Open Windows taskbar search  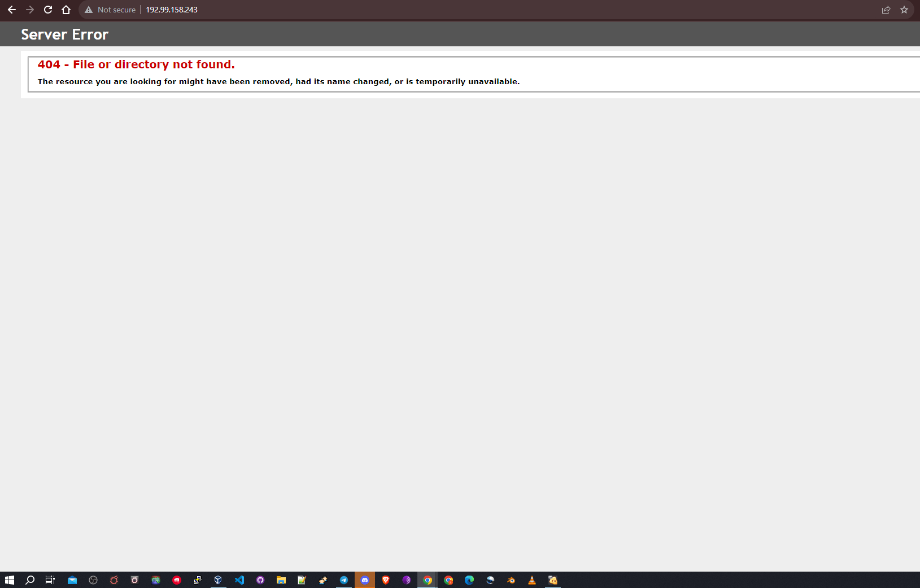tap(30, 580)
